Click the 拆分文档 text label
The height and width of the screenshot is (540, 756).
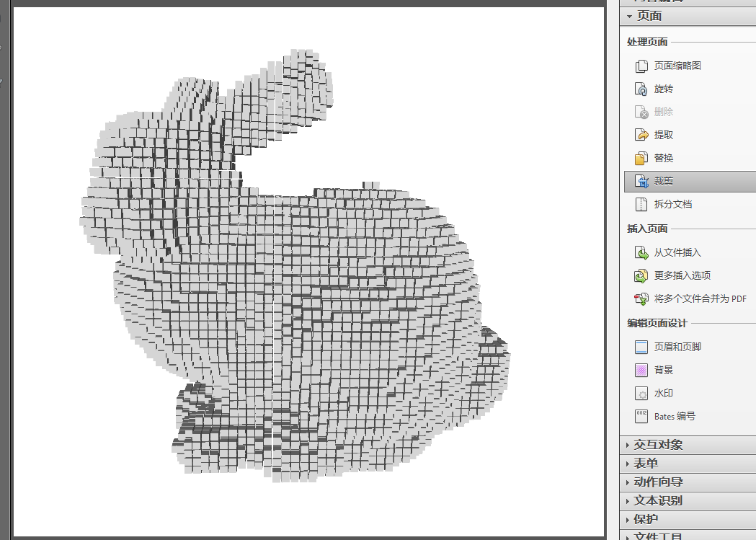click(x=673, y=205)
